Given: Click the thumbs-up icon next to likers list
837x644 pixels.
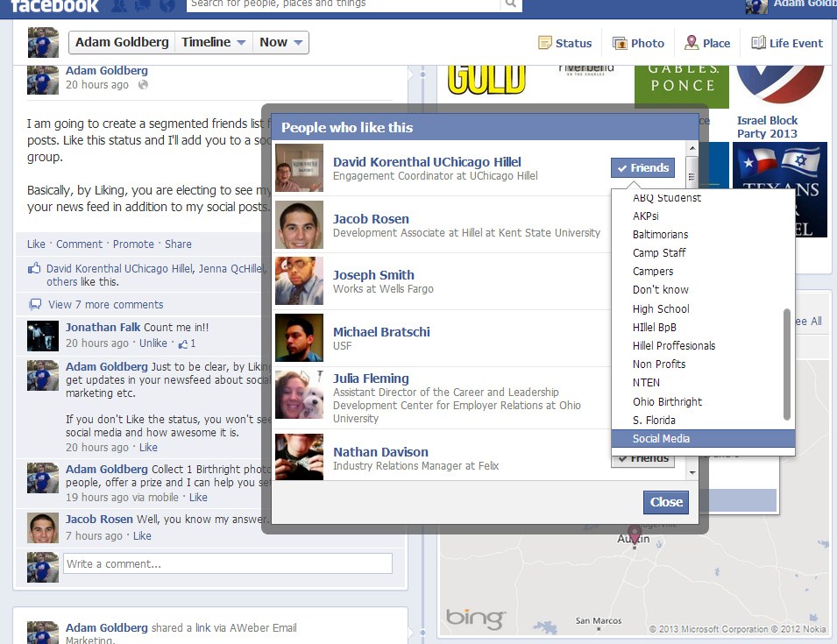Looking at the screenshot, I should (x=34, y=268).
